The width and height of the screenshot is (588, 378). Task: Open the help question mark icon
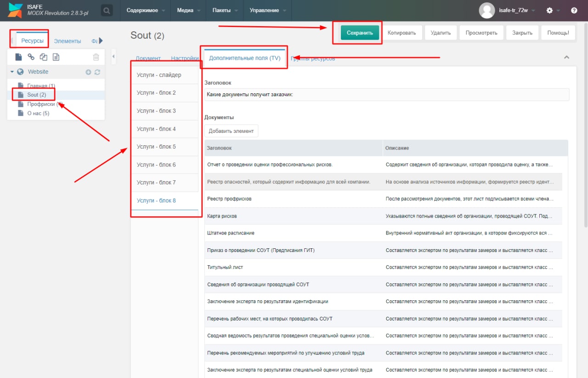pyautogui.click(x=574, y=10)
